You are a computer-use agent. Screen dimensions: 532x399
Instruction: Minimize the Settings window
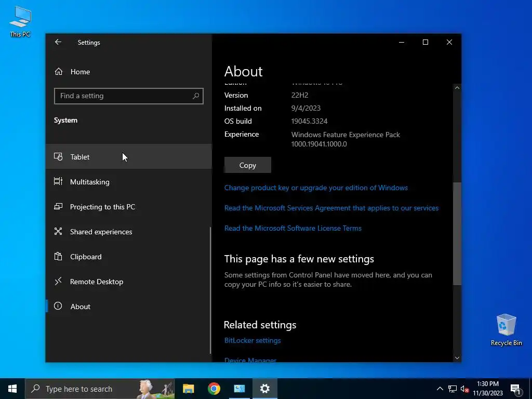click(402, 42)
